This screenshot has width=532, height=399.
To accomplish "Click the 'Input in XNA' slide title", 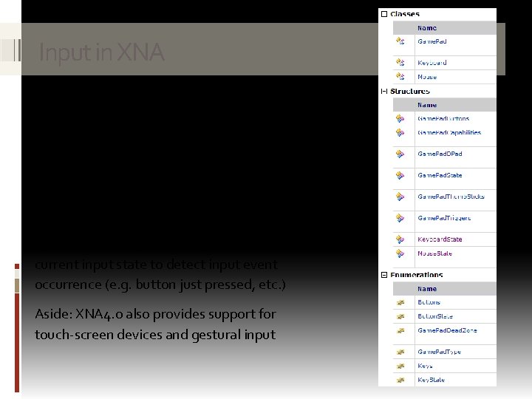I will point(101,52).
